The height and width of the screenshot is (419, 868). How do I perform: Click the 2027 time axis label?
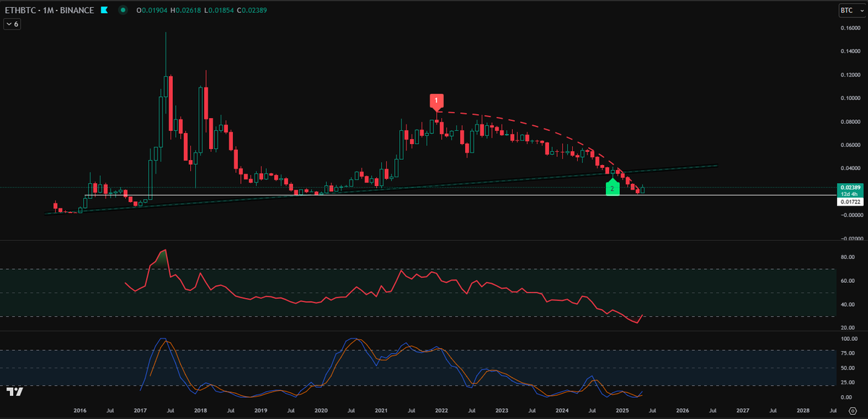pyautogui.click(x=742, y=410)
